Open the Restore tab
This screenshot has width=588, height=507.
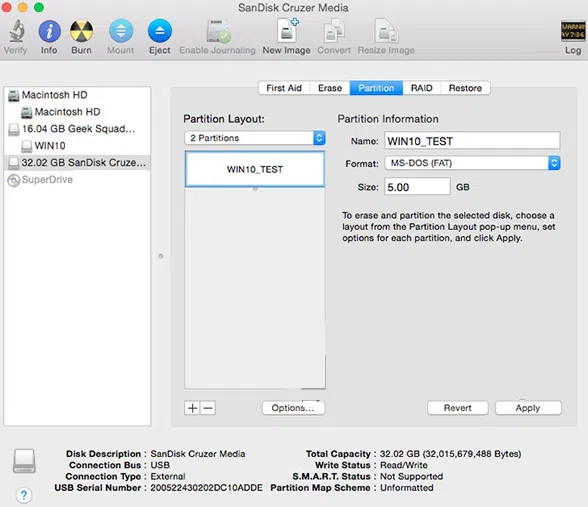click(465, 88)
